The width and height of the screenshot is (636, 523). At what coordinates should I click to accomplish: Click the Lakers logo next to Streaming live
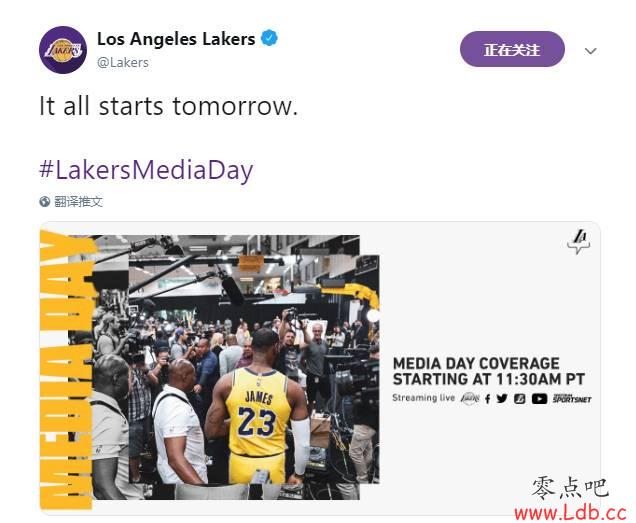click(470, 398)
